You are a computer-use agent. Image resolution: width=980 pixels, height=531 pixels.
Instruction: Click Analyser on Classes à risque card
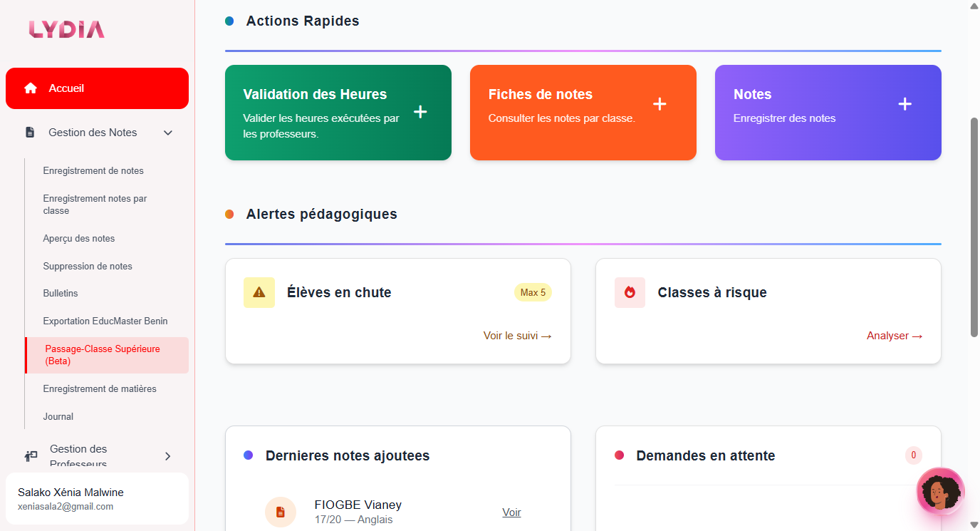[895, 335]
